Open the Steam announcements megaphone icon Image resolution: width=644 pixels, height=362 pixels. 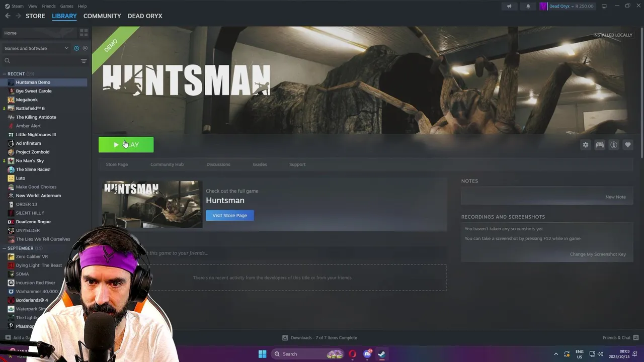(510, 6)
